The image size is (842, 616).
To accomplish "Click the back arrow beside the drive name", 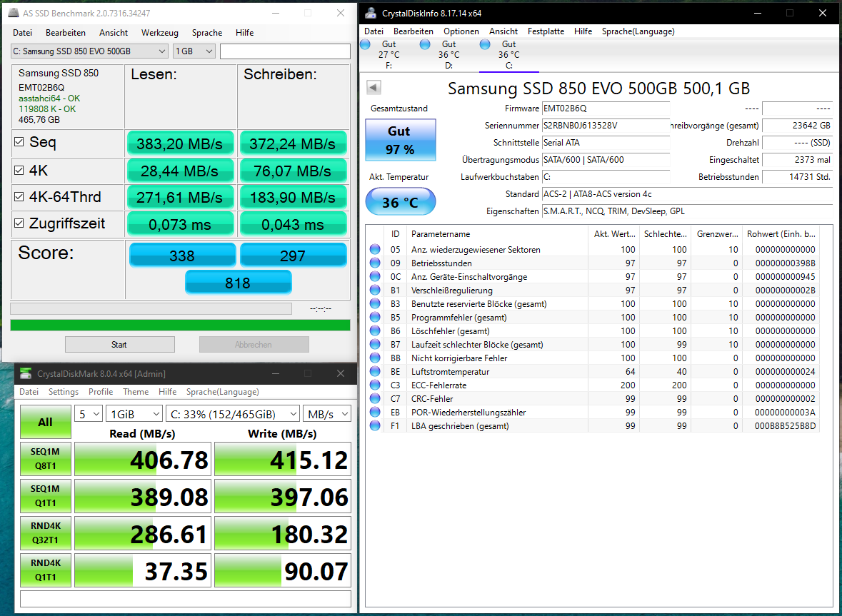I will pyautogui.click(x=374, y=88).
